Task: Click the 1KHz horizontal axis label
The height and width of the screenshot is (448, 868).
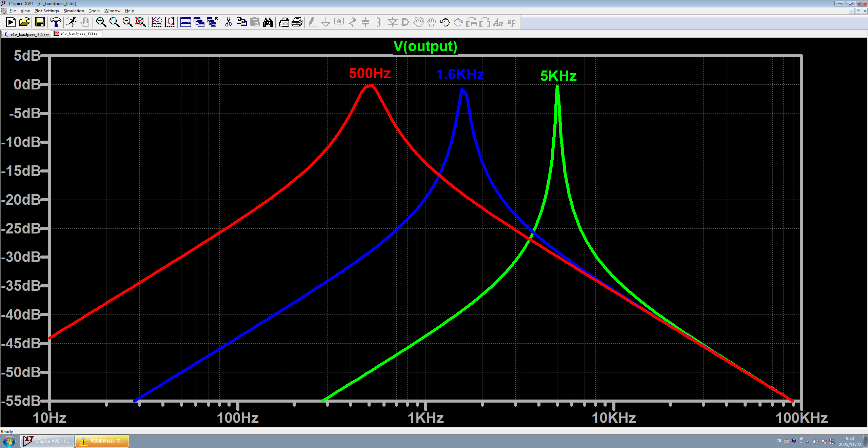Action: 426,418
